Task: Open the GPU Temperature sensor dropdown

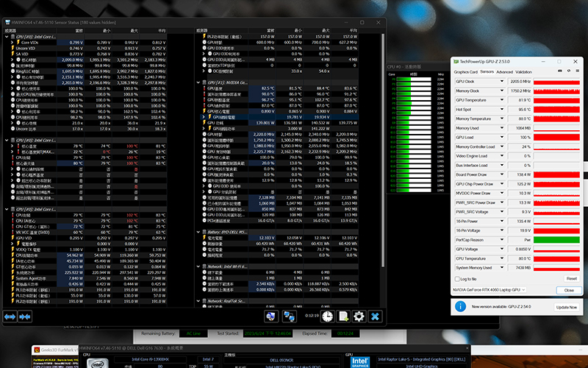Action: point(502,100)
